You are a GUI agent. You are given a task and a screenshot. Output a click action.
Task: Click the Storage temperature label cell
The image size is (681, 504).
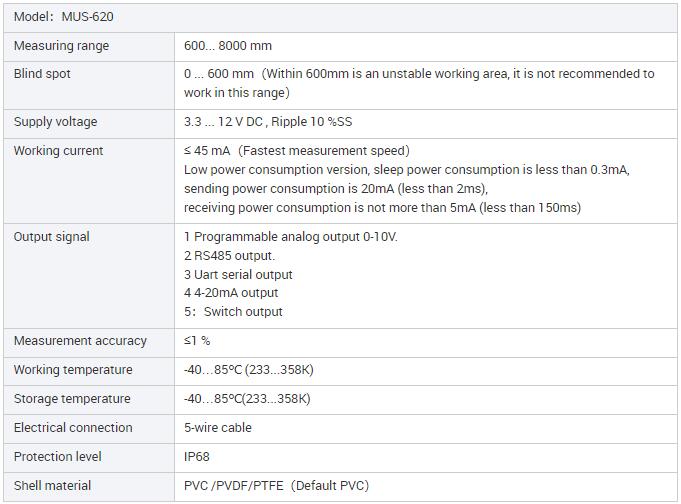point(72,399)
